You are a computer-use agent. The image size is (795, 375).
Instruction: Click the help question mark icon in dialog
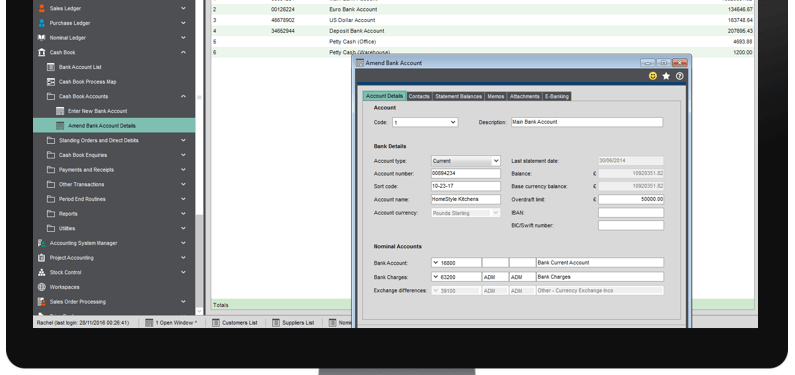679,76
